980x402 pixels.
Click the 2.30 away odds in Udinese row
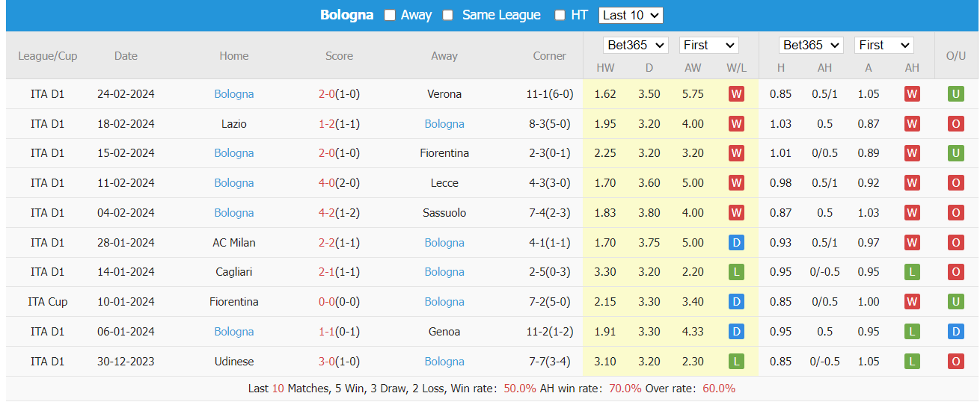click(x=693, y=362)
